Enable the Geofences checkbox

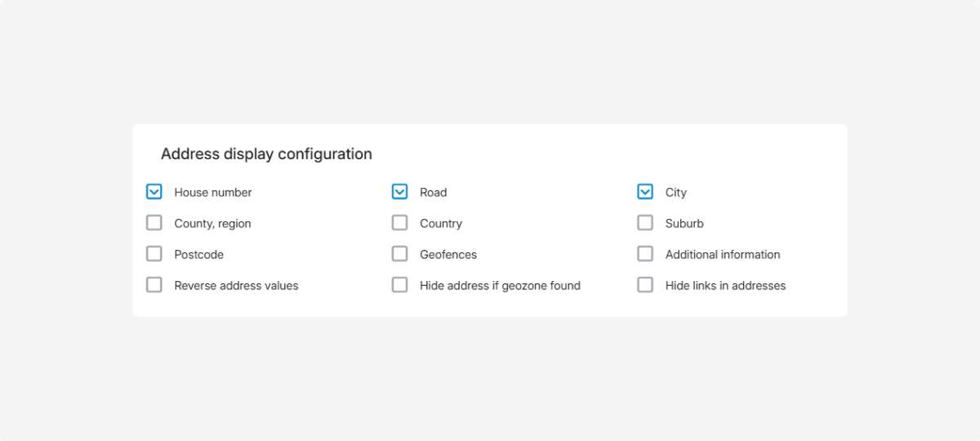(399, 254)
